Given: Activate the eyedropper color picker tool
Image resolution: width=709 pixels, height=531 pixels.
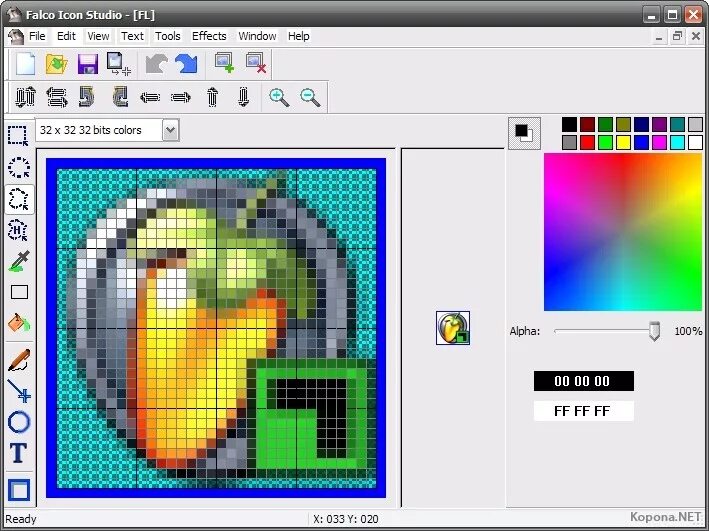Looking at the screenshot, I should click(x=19, y=261).
